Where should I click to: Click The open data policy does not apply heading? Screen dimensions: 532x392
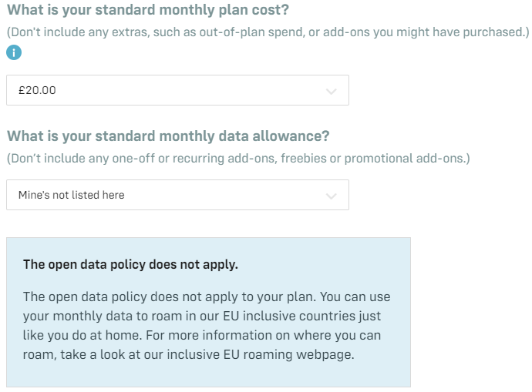[130, 265]
